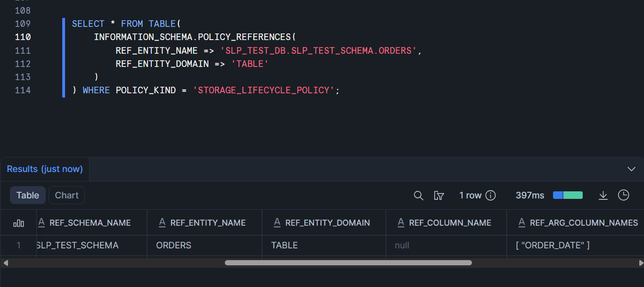The width and height of the screenshot is (644, 287).
Task: Click the text type icon of REF_SCHEMA_NAME
Action: click(41, 222)
